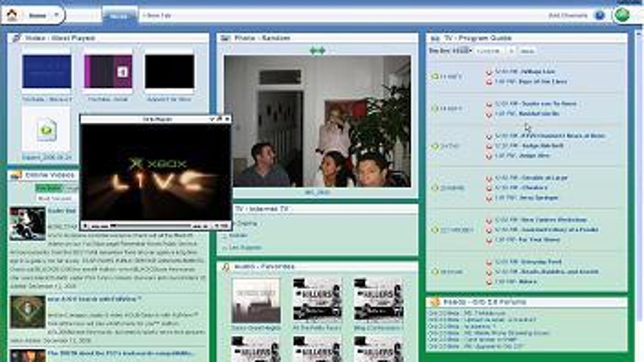Toggle recording for Cheaters

click(x=489, y=188)
